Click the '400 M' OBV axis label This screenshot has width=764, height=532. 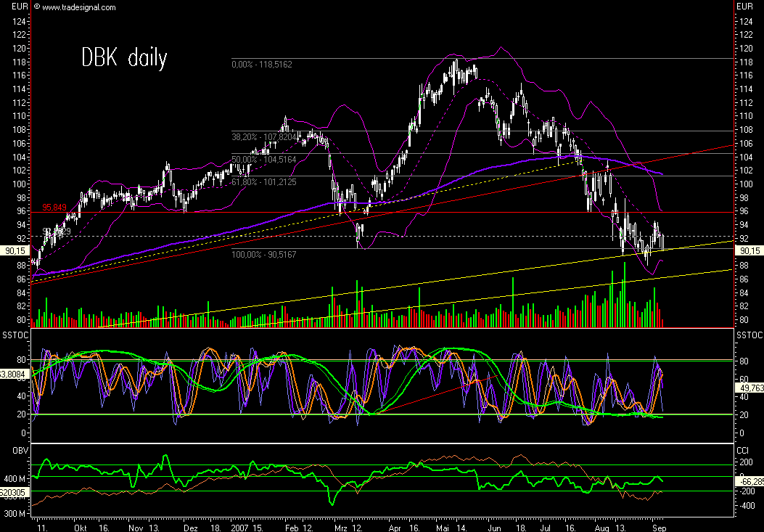(x=15, y=479)
